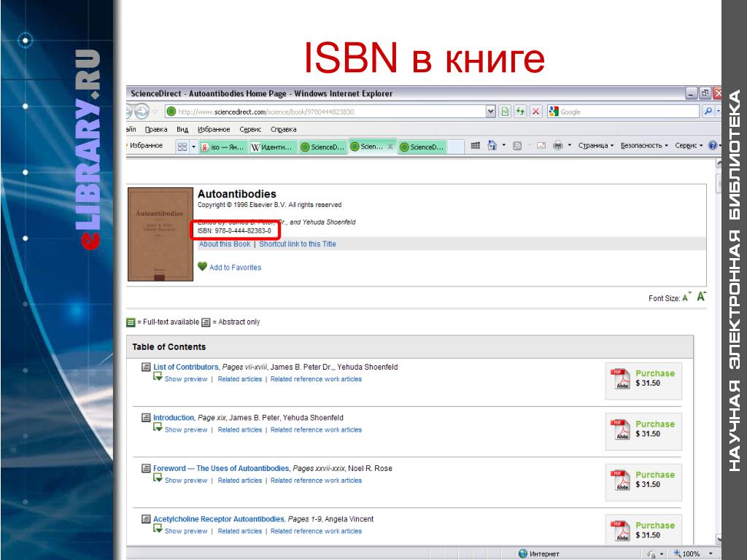747x560 pixels.
Task: Click the RSS feeds toolbar icon
Action: [x=517, y=146]
